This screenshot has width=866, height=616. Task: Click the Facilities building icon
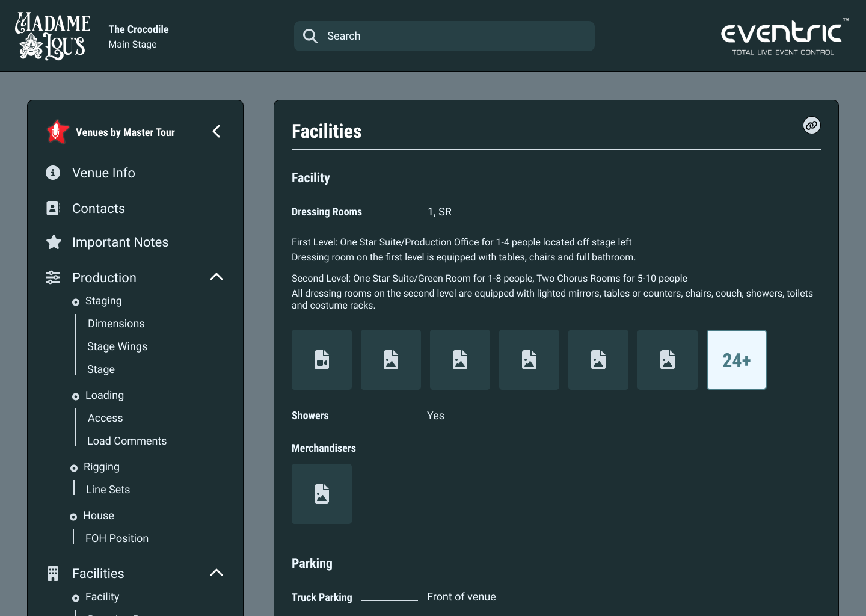pyautogui.click(x=53, y=573)
